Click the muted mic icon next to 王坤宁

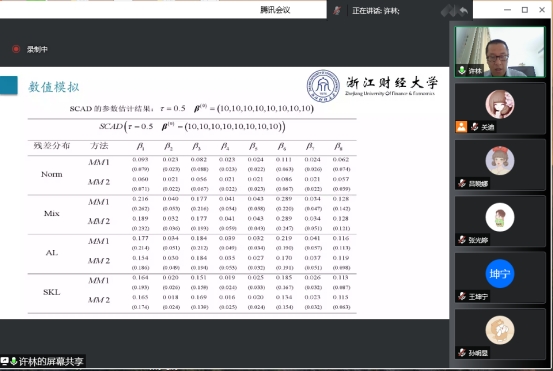pyautogui.click(x=462, y=296)
